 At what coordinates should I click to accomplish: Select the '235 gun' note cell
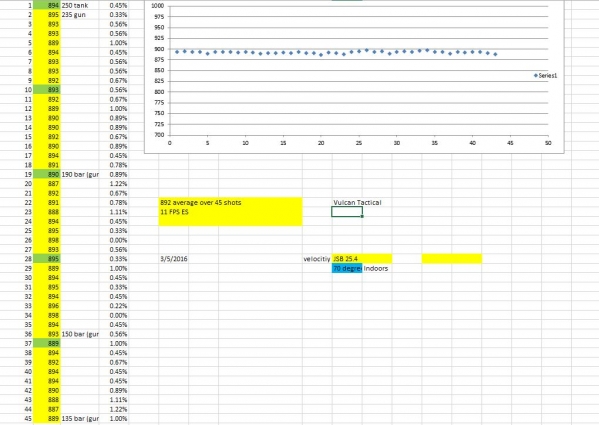coord(79,15)
